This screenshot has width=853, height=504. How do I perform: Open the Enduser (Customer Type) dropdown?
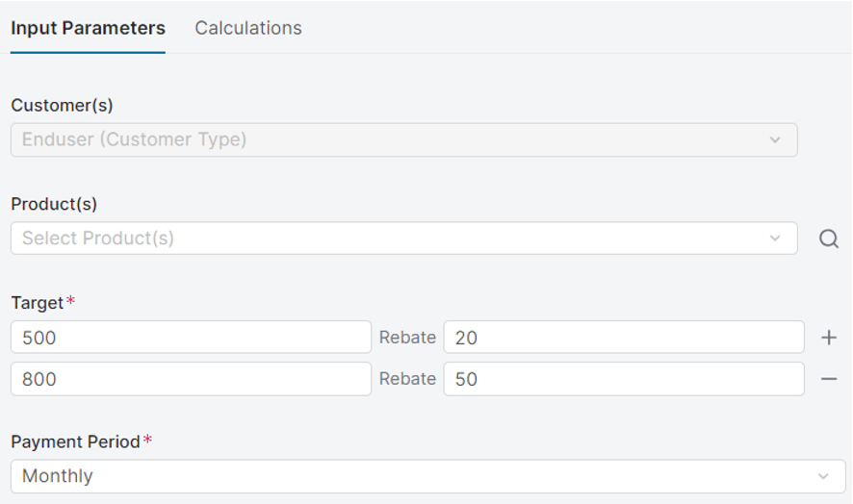[403, 140]
